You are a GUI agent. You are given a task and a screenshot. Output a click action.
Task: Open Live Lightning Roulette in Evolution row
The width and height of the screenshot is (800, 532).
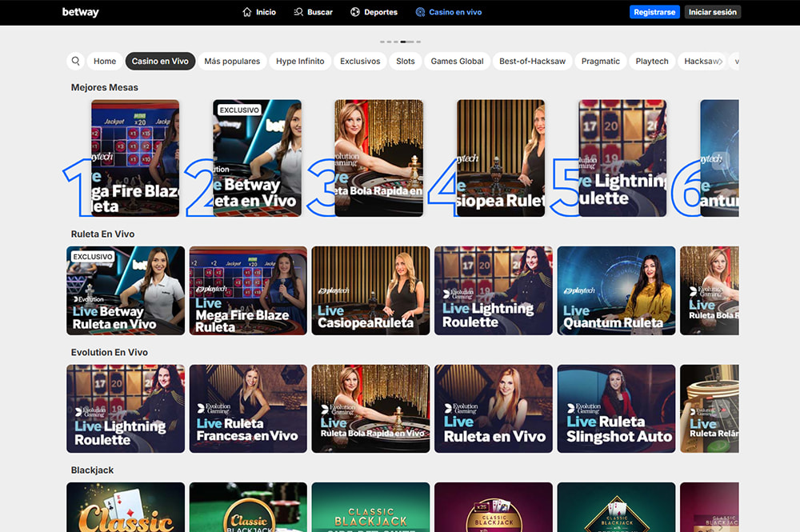click(126, 409)
